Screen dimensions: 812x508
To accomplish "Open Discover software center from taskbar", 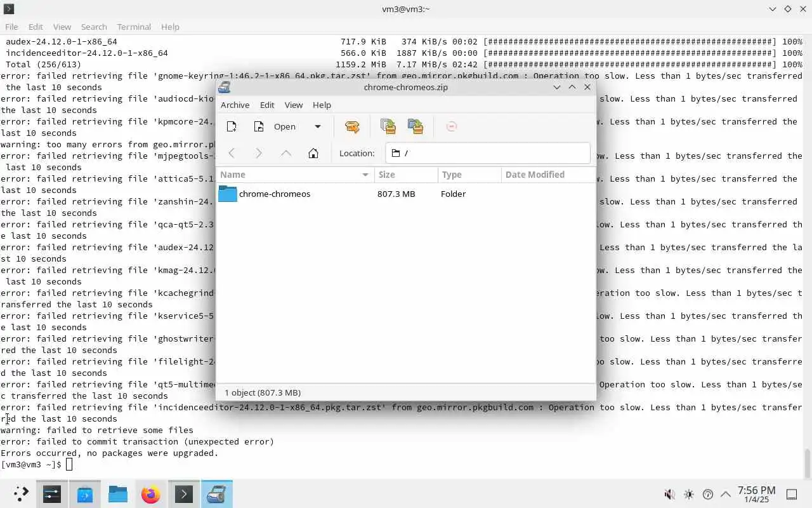I will 85,494.
